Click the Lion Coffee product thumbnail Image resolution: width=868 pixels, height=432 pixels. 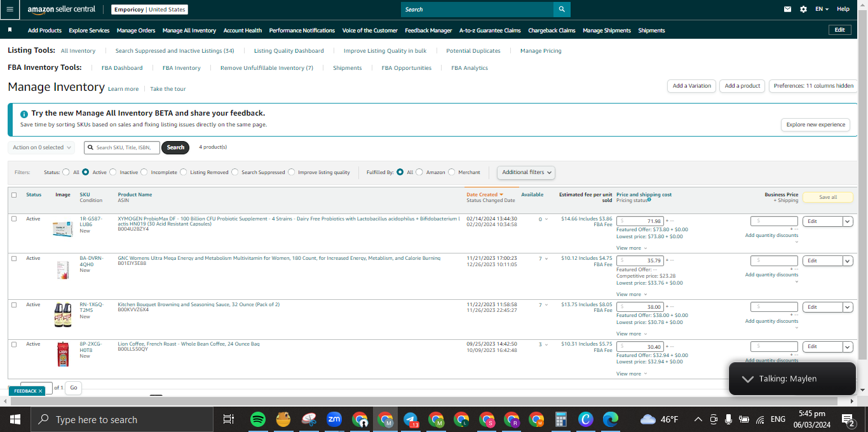[63, 354]
